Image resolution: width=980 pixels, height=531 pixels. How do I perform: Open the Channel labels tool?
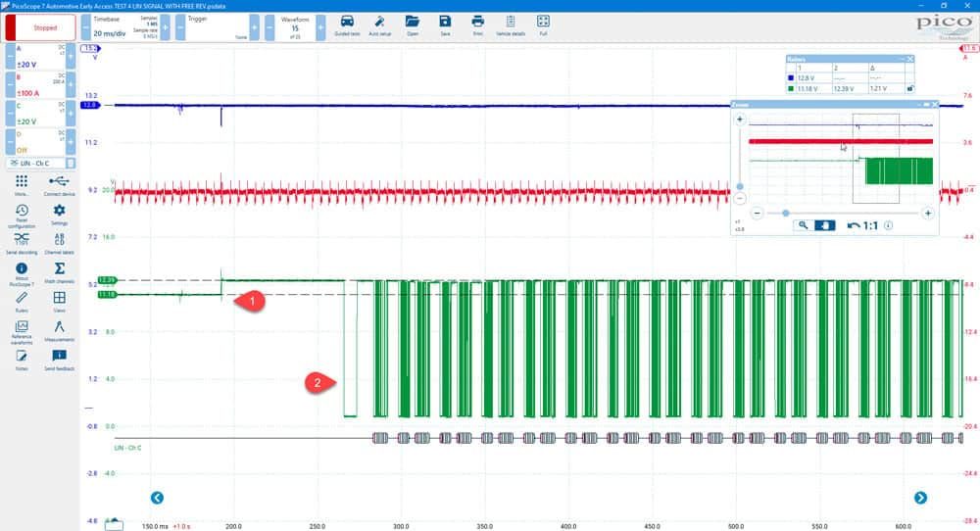pyautogui.click(x=59, y=243)
